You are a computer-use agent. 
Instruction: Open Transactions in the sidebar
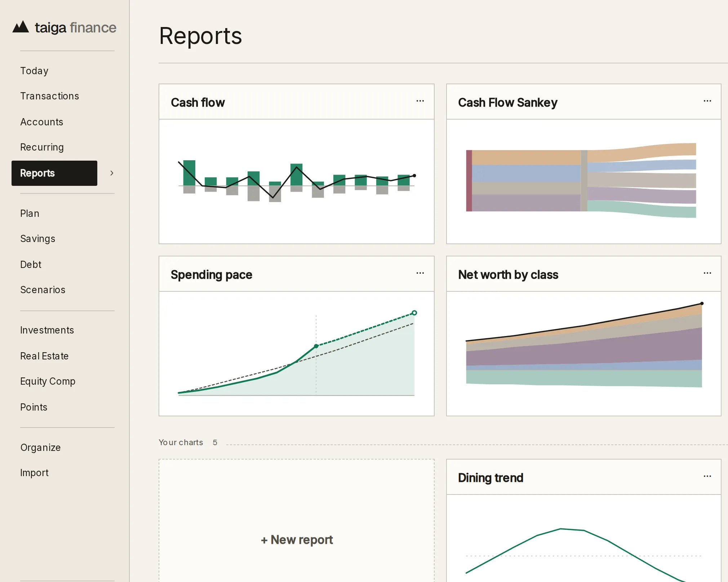point(50,96)
